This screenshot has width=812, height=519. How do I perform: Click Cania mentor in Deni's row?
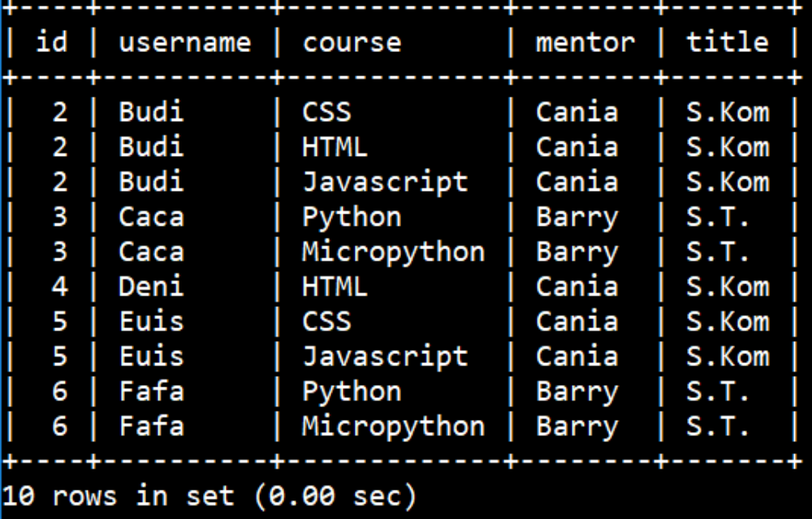[577, 287]
